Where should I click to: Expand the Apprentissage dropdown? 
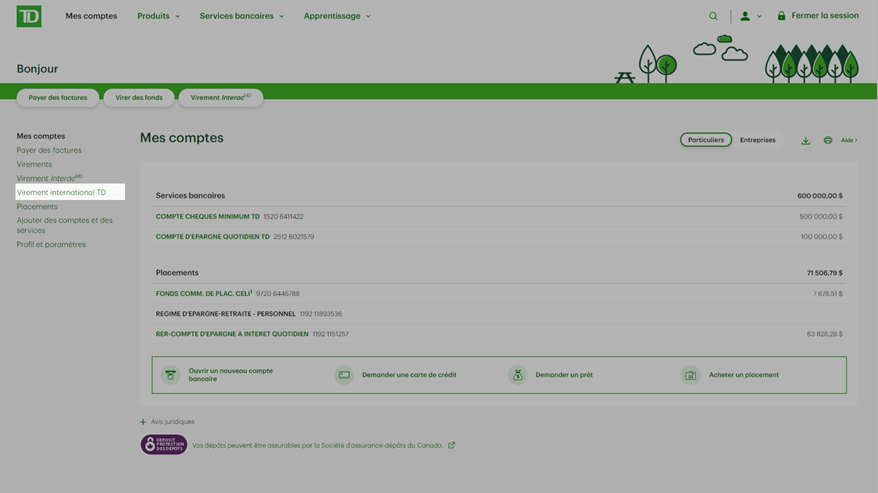click(337, 16)
